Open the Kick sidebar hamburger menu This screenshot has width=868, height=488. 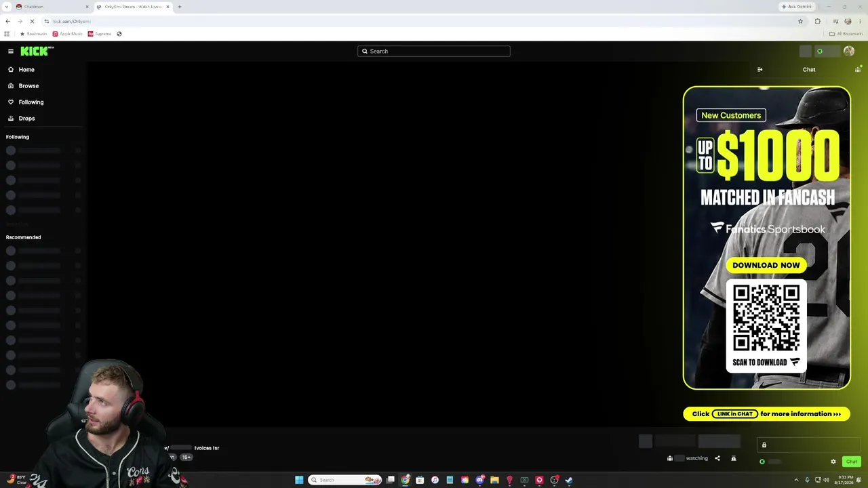[11, 51]
